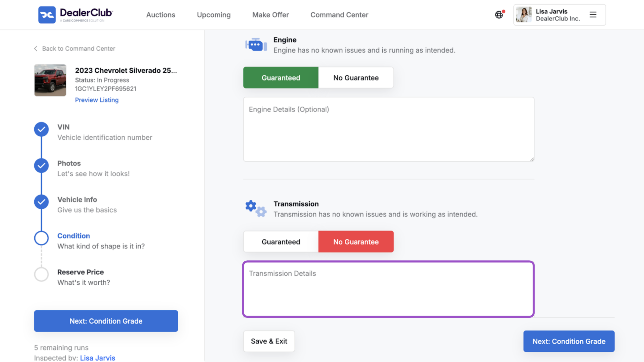Open Lisa Jarvis account dropdown
Screen dimensions: 644x362
(559, 15)
